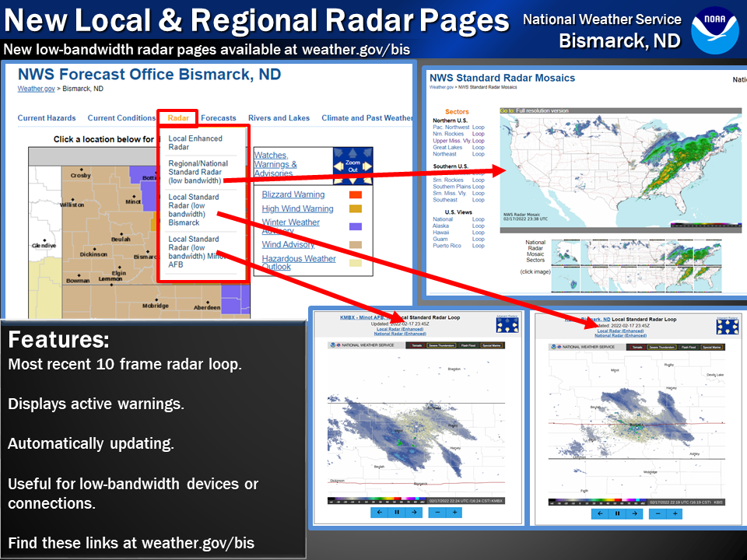Screen dimensions: 747x560
Task: Click the pale yellow Hazardous Weather Outlook swatch
Action: click(356, 263)
